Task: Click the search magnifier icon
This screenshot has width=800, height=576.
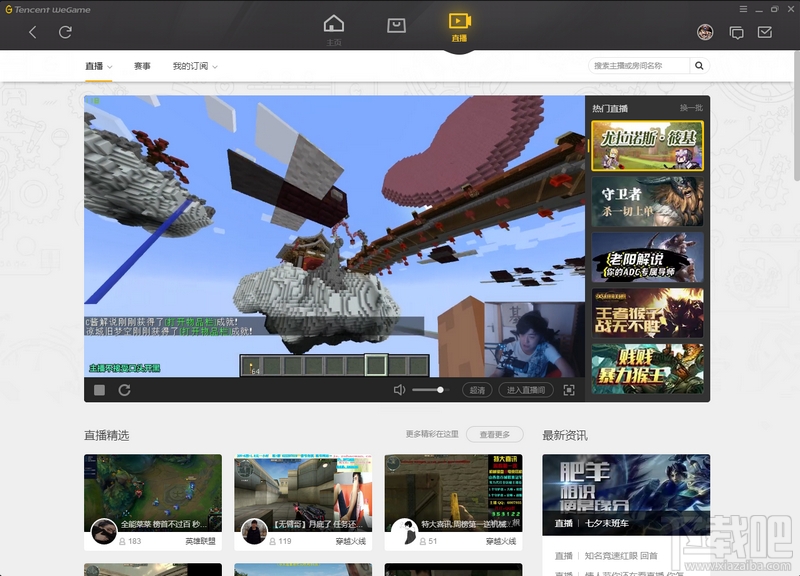Action: pos(699,66)
